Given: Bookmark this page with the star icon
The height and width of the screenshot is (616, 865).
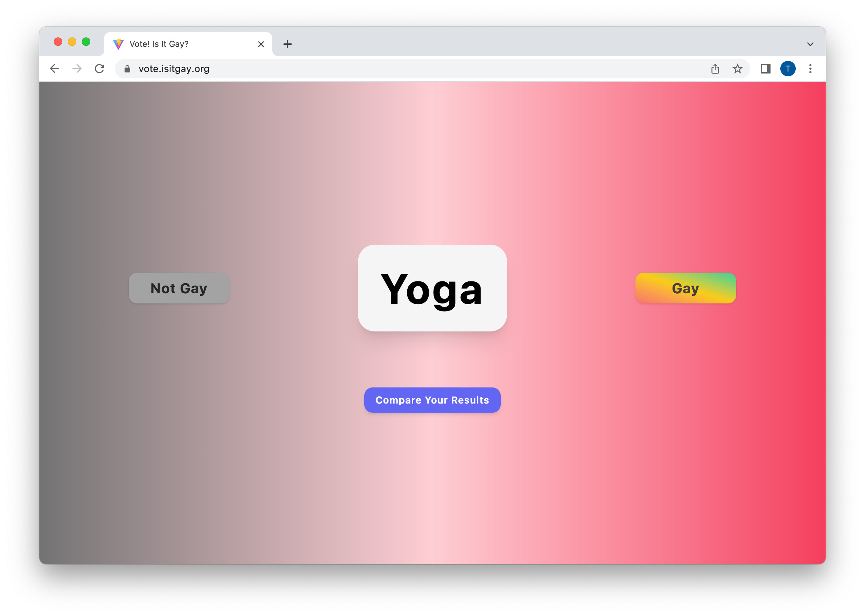Looking at the screenshot, I should coord(737,69).
